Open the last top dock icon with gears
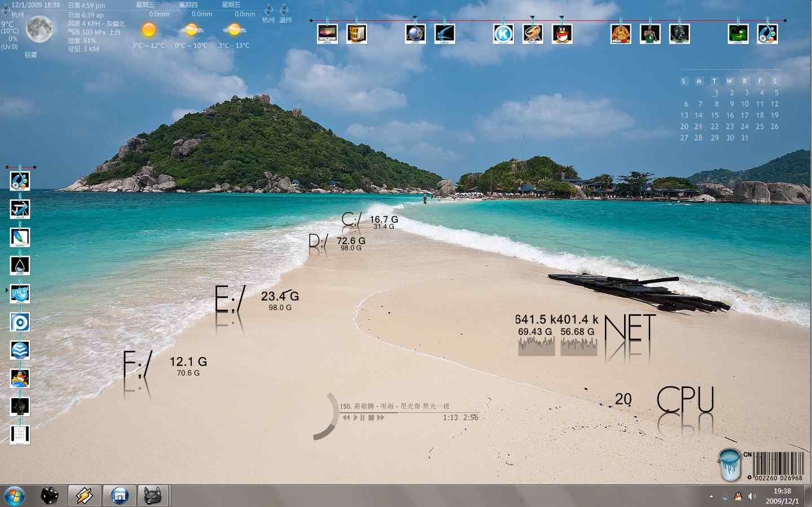This screenshot has width=812, height=507. (x=767, y=34)
